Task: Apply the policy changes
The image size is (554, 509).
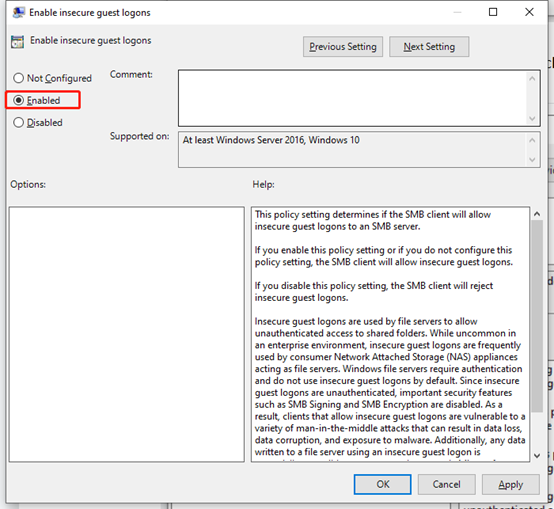Action: point(511,484)
